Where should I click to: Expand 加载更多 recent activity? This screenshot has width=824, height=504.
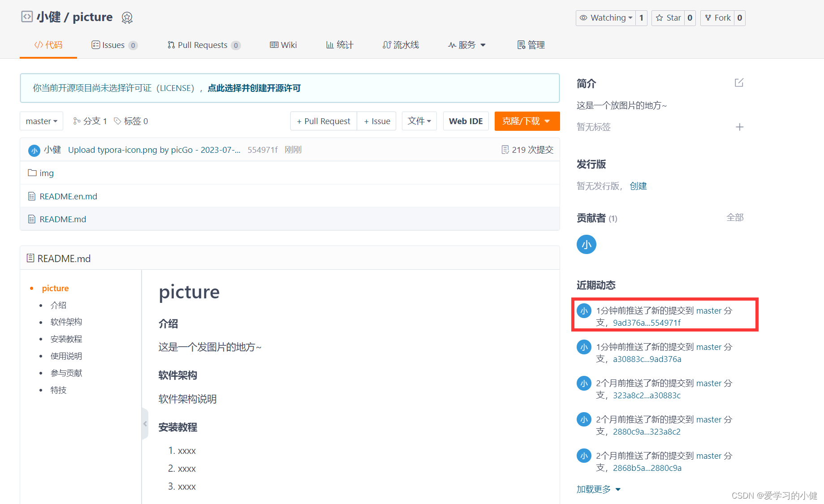[599, 489]
